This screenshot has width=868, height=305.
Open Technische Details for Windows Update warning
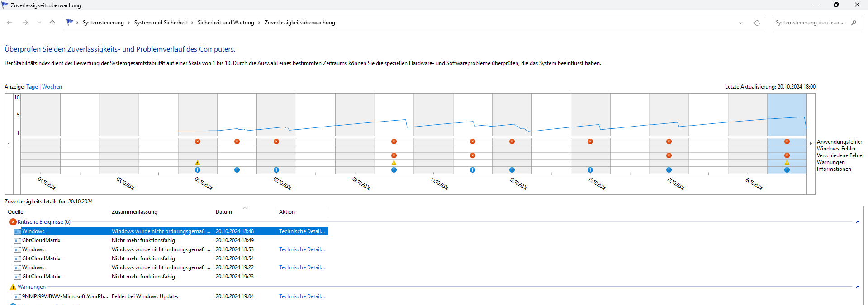click(302, 296)
